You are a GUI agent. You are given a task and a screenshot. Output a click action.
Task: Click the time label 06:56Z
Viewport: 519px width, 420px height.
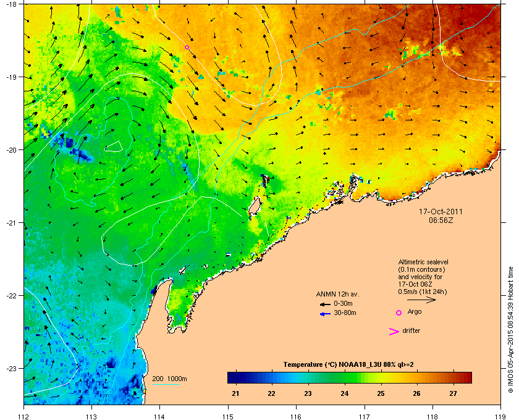pos(441,220)
